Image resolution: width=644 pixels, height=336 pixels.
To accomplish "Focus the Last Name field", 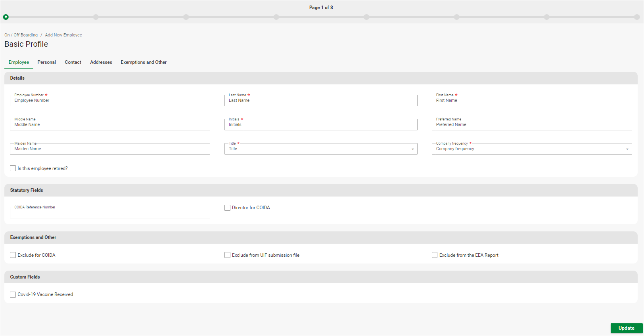I will pos(320,101).
